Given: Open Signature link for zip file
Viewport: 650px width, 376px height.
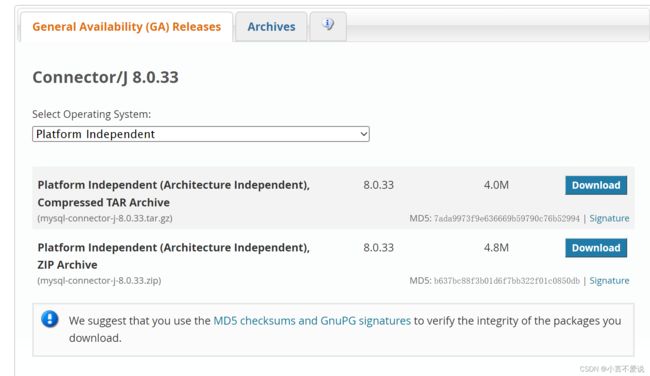Looking at the screenshot, I should coord(609,281).
